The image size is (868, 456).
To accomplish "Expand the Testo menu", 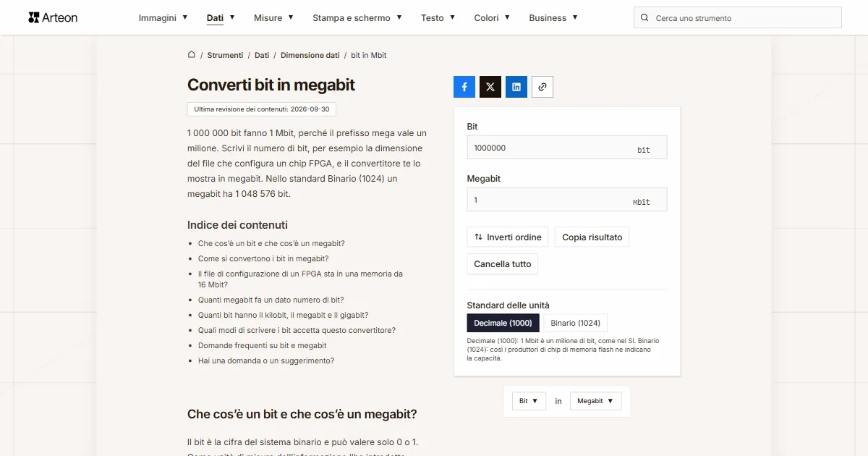I will [438, 17].
